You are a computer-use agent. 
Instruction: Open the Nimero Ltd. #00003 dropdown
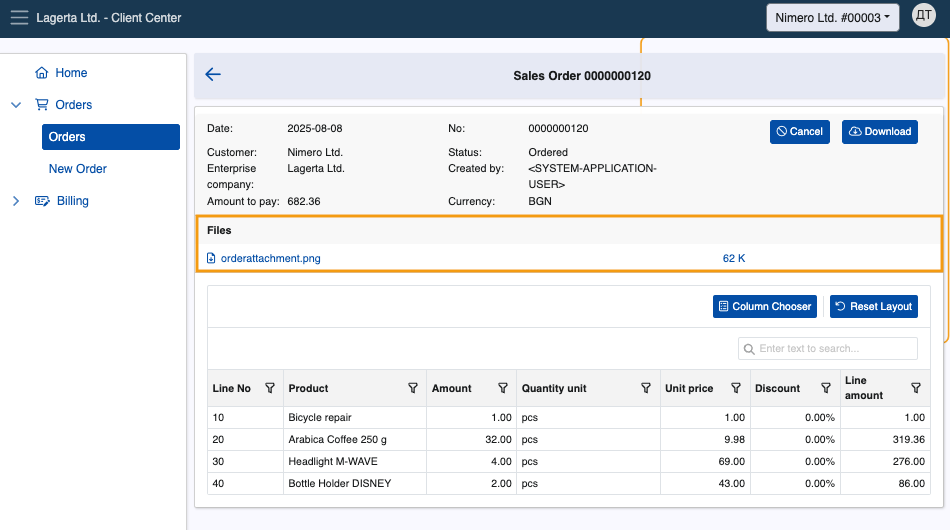832,18
